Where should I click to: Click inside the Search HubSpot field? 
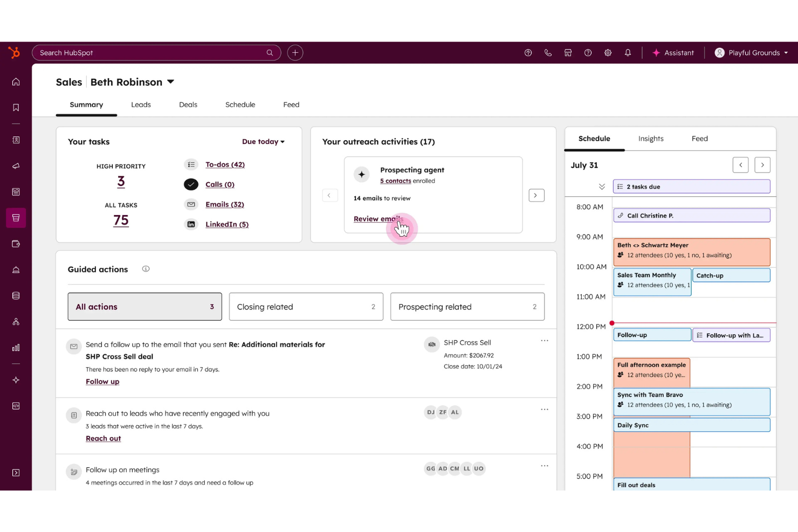coord(156,52)
